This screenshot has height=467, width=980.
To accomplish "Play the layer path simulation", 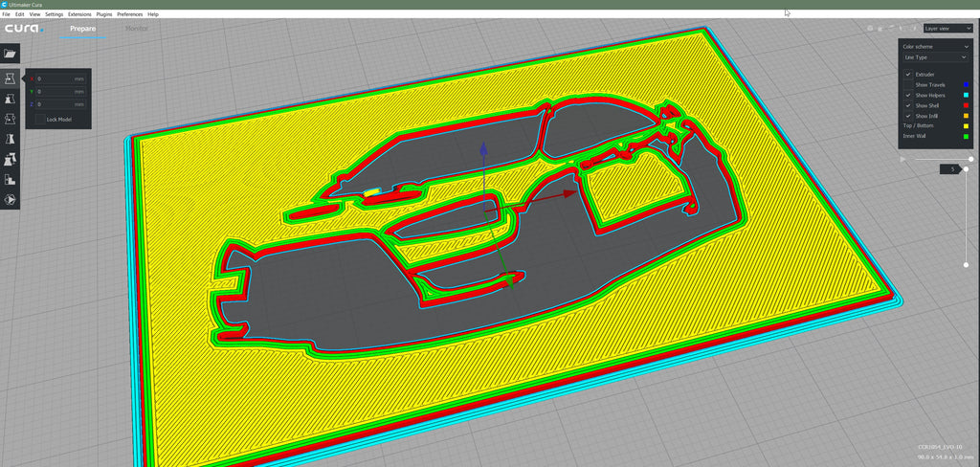I will pos(902,160).
